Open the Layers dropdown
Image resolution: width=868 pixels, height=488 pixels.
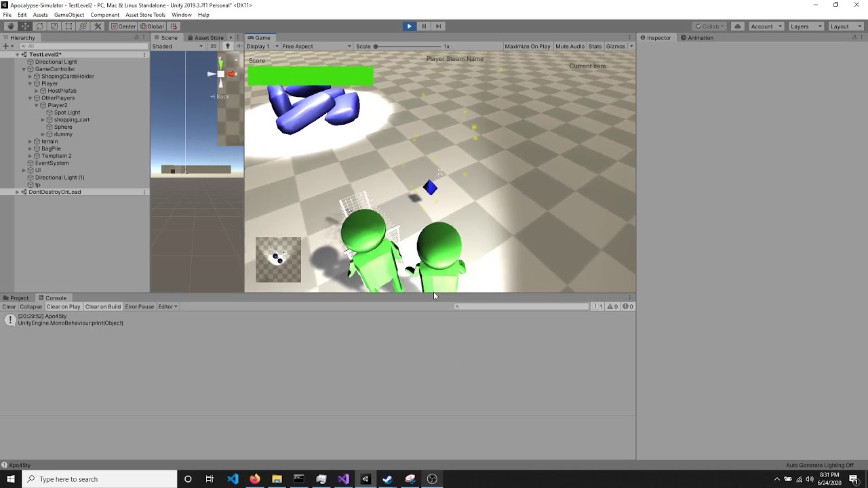[x=806, y=26]
